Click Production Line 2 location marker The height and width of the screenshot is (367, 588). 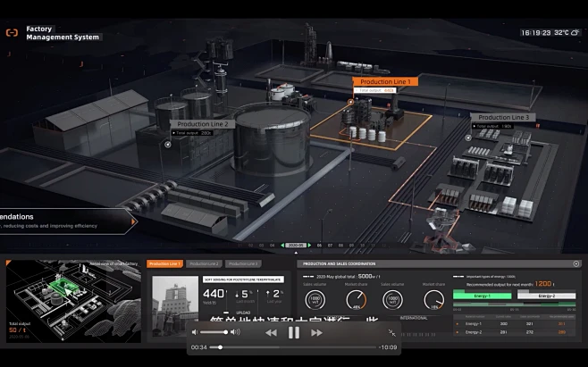coord(166,143)
